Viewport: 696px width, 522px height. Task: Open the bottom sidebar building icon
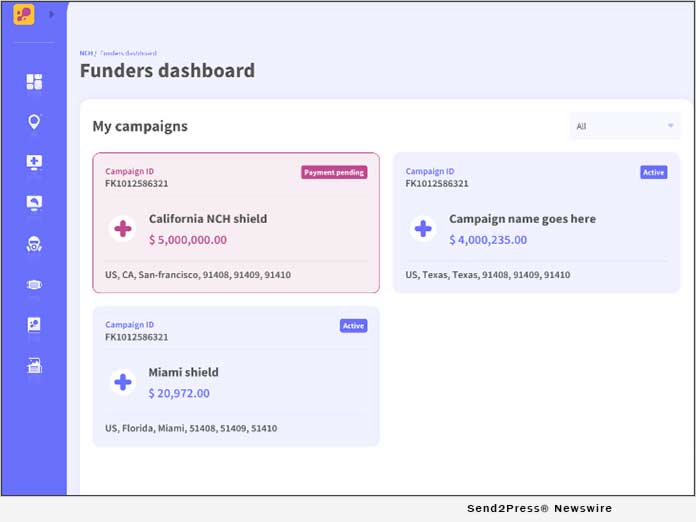point(34,365)
